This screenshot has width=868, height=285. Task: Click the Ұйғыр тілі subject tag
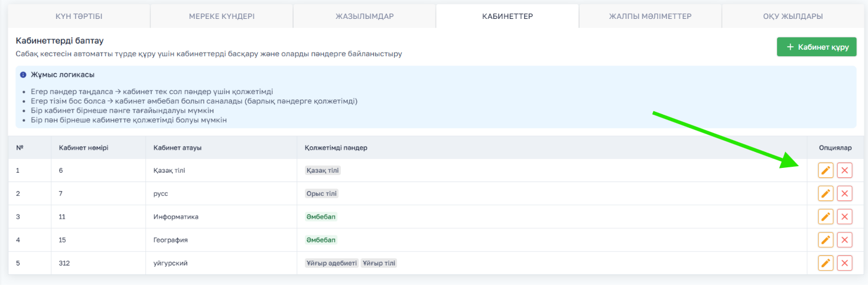[x=379, y=263]
